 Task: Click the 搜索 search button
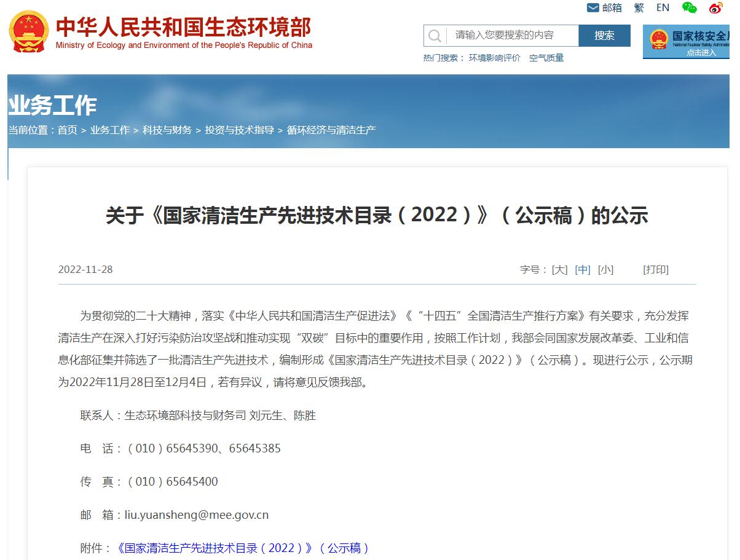[x=604, y=36]
